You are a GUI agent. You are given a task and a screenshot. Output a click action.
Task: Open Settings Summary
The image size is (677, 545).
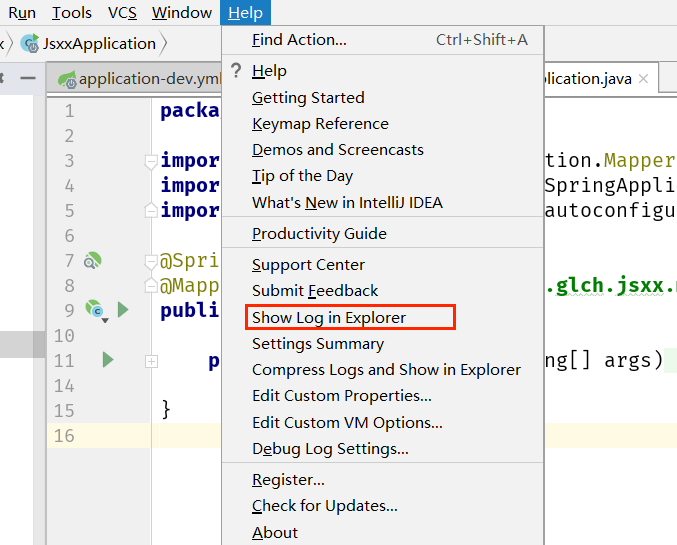pyautogui.click(x=383, y=344)
